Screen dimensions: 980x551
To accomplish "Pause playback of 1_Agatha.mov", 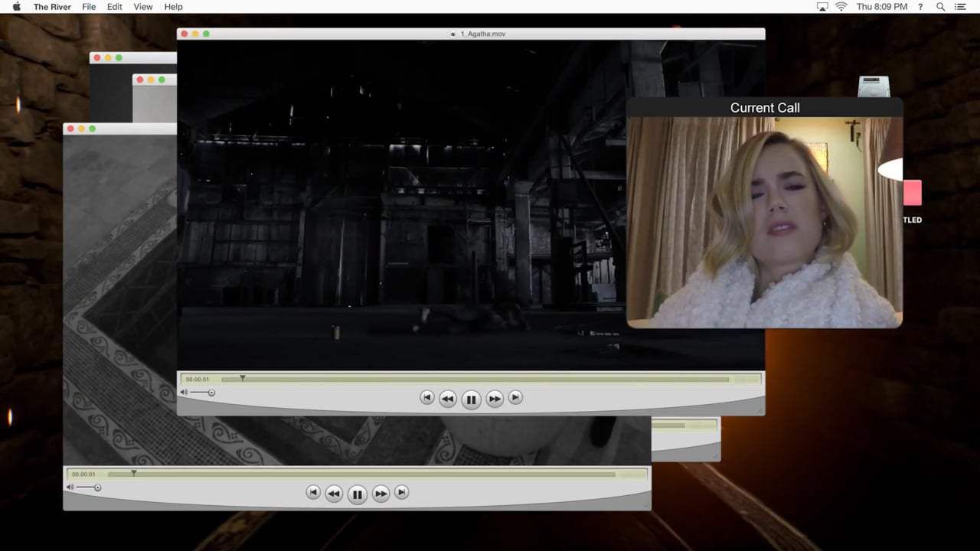I will pos(471,399).
